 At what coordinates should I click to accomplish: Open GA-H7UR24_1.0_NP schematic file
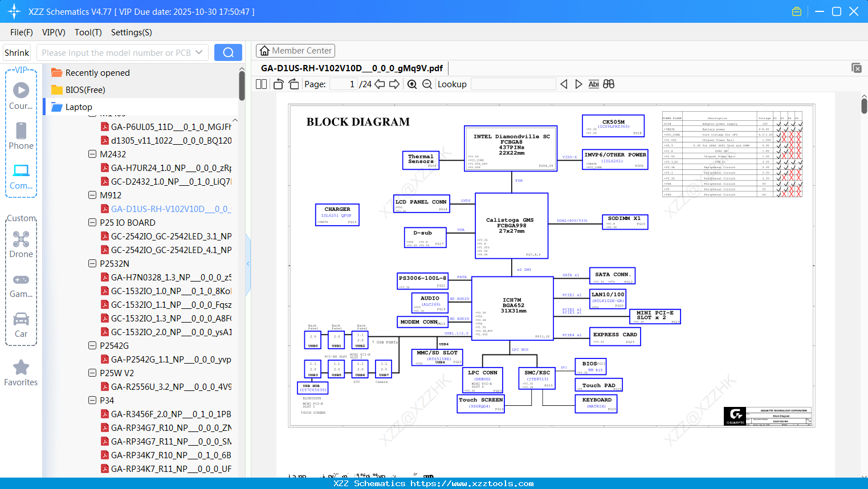(x=166, y=168)
